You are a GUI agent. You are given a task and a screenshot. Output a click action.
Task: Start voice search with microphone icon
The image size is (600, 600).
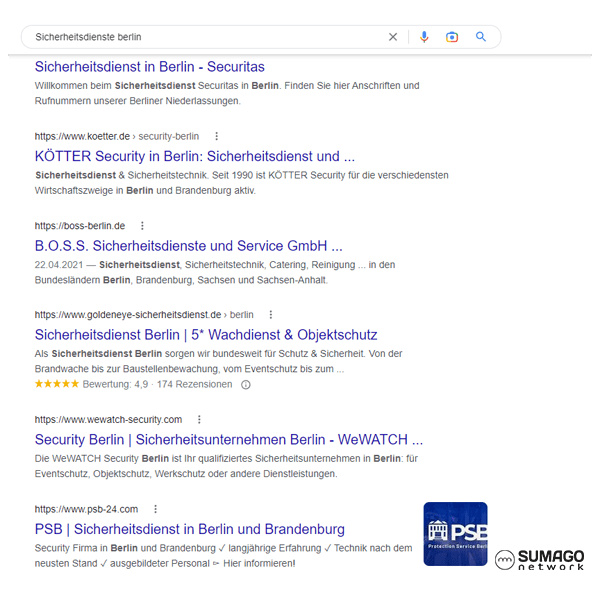pyautogui.click(x=424, y=37)
